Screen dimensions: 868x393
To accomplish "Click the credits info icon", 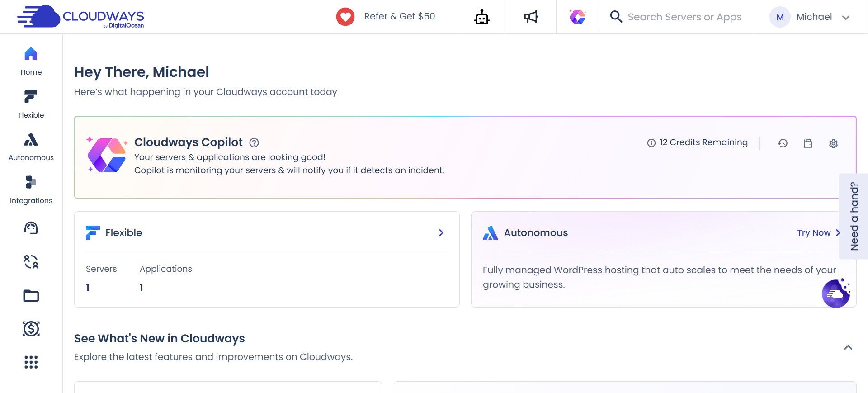I will pyautogui.click(x=651, y=143).
